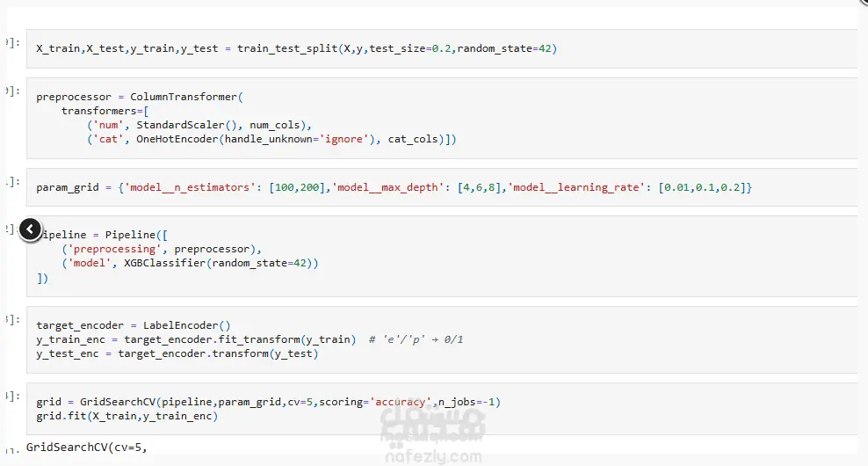Click the Pipeline([ opening line

(x=103, y=235)
